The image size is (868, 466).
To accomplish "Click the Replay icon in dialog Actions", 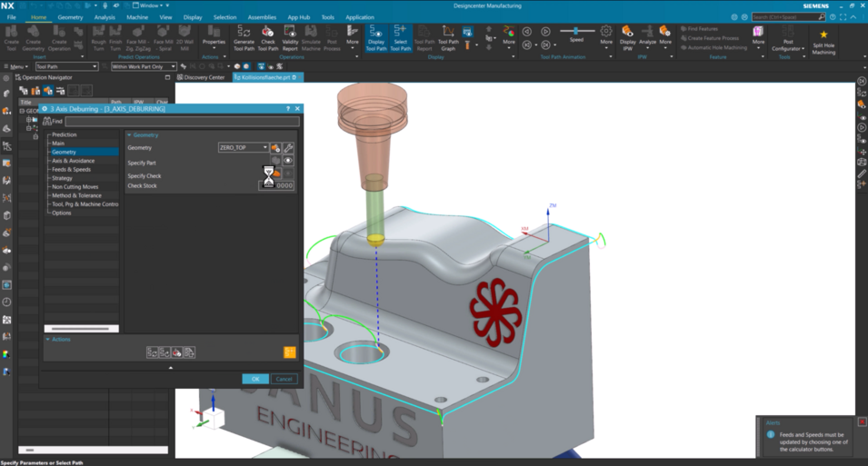I will 165,352.
